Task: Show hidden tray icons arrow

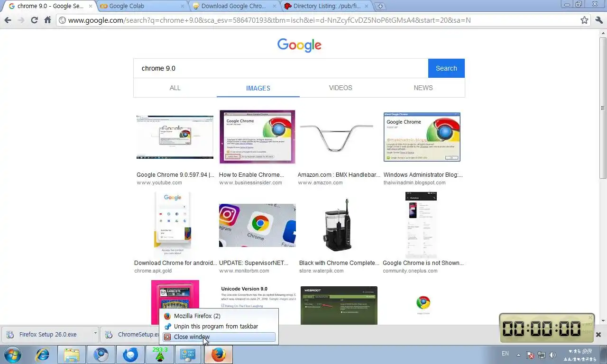Action: 518,355
